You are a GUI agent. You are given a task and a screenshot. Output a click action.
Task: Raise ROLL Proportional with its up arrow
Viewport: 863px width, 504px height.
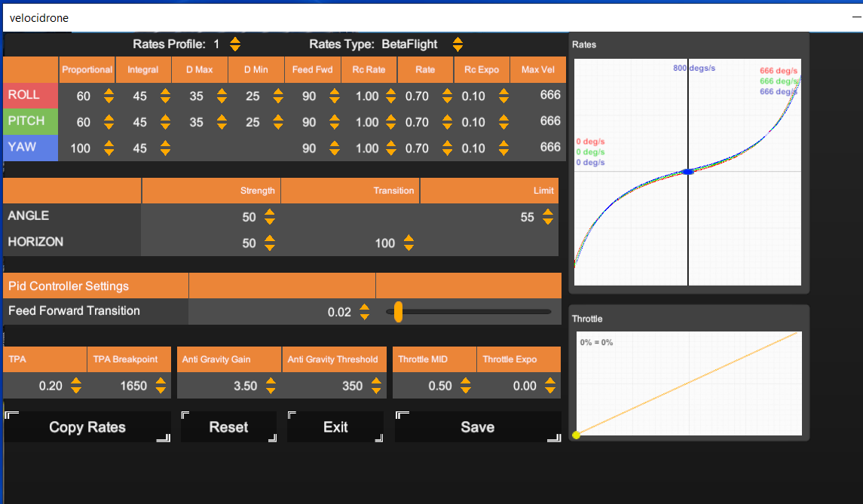[109, 91]
